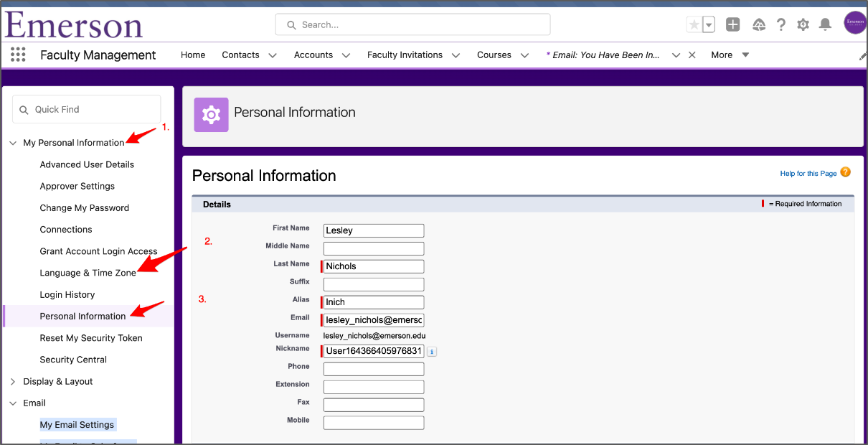
Task: Click the favorites star icon
Action: 694,25
